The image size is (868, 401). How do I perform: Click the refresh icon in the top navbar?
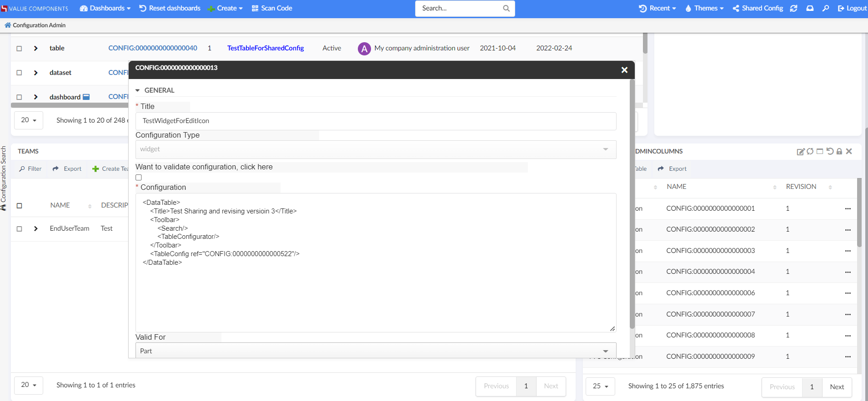pyautogui.click(x=793, y=8)
